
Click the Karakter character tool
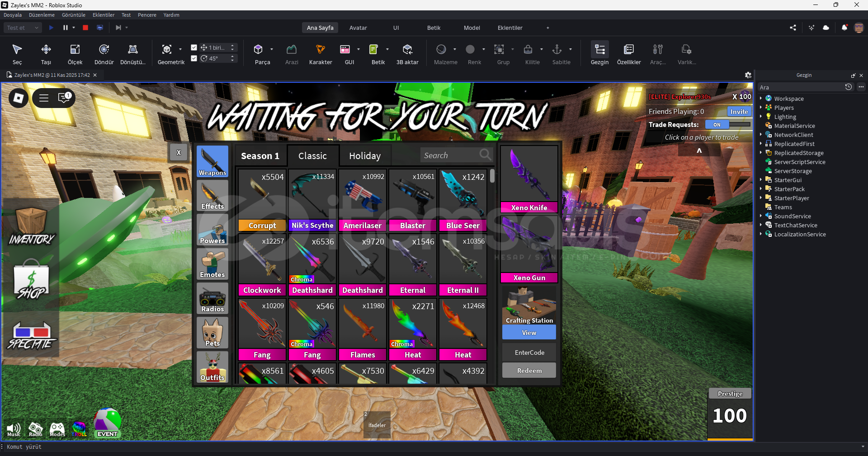(x=321, y=54)
